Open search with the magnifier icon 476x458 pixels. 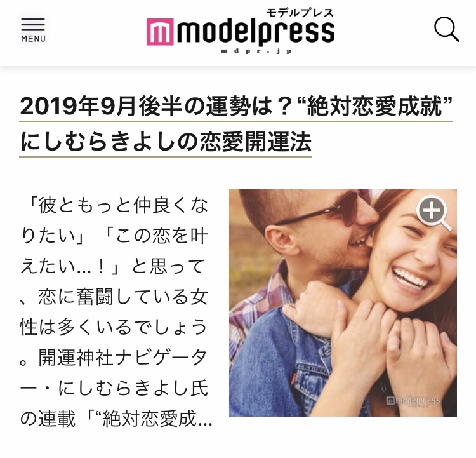click(x=446, y=29)
